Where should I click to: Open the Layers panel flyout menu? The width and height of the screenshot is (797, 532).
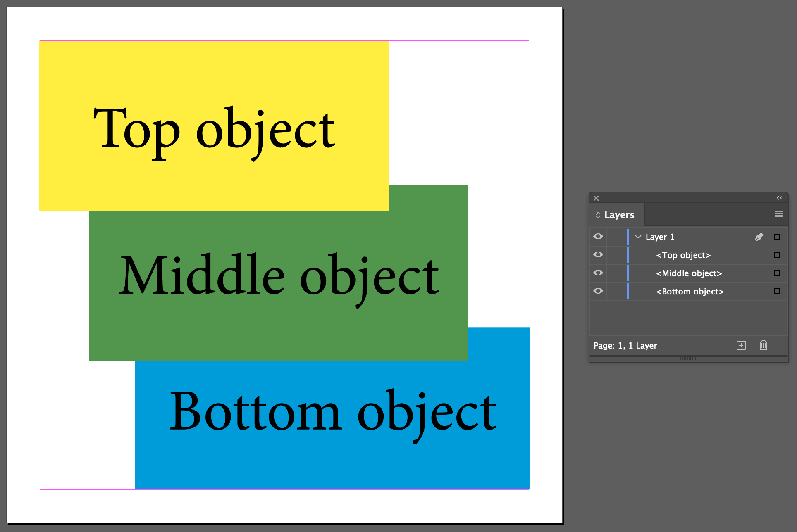click(x=779, y=214)
